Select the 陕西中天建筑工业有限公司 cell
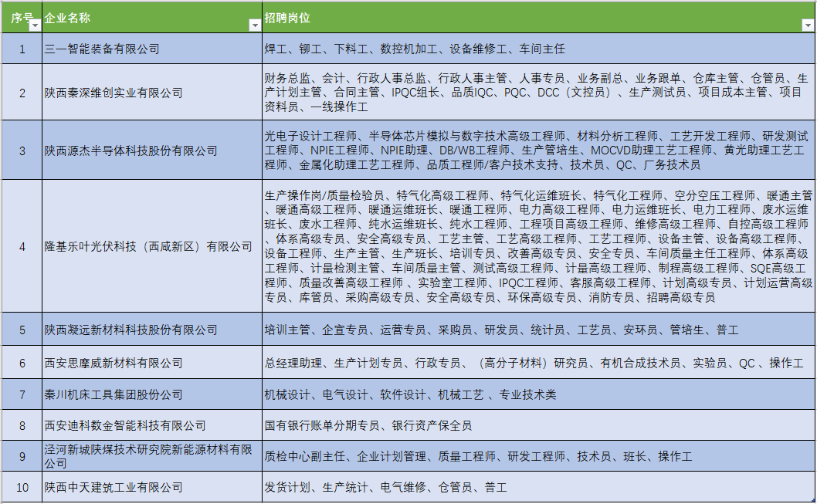817x504 pixels. point(152,487)
